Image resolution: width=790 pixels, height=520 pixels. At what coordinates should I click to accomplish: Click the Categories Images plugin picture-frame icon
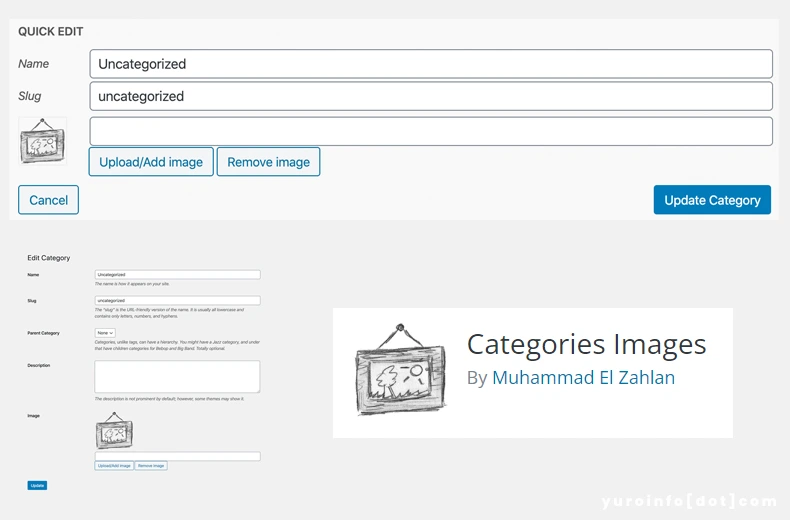coord(401,370)
